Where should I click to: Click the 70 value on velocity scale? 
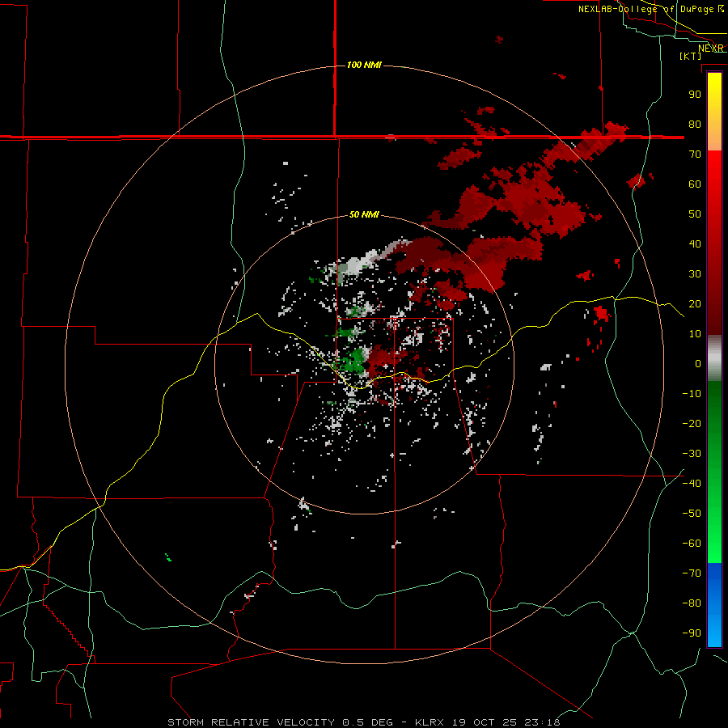(695, 154)
